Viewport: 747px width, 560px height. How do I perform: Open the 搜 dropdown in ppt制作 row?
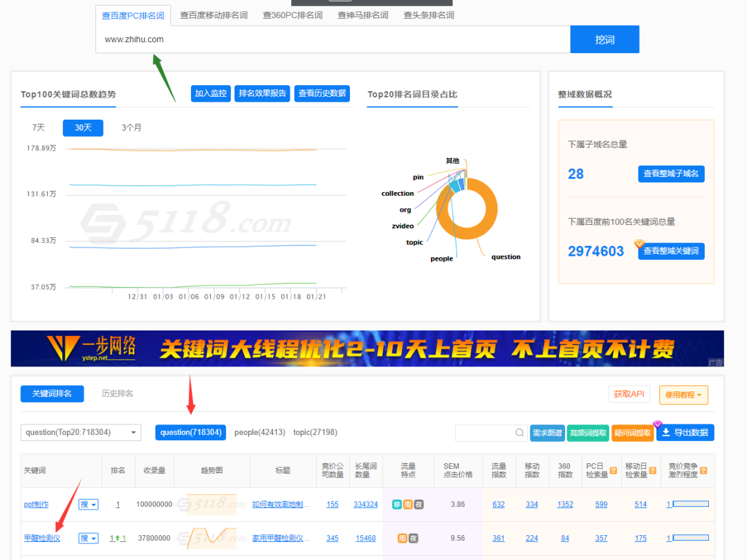click(89, 504)
